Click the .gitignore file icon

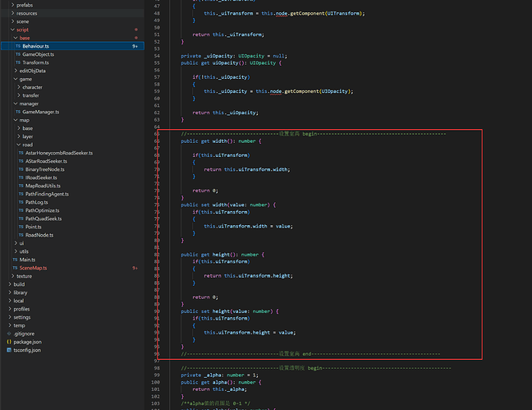click(x=9, y=333)
